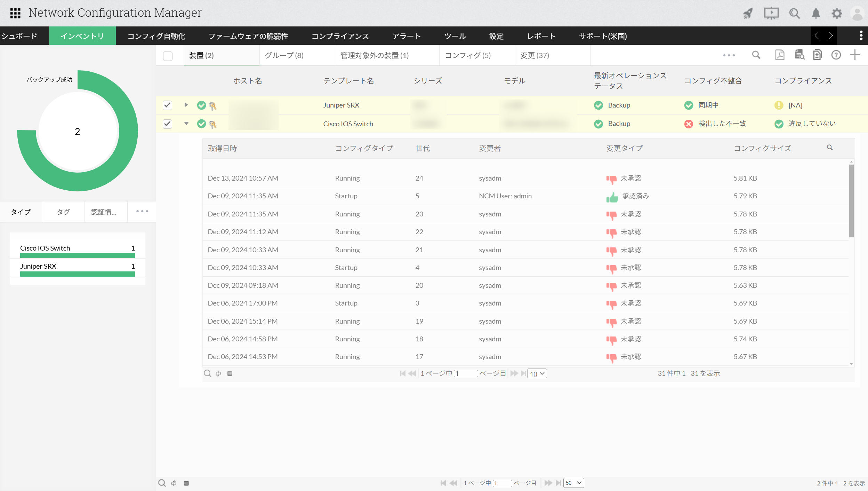Expand the Juniper SRX device row
The height and width of the screenshot is (491, 868).
point(186,105)
